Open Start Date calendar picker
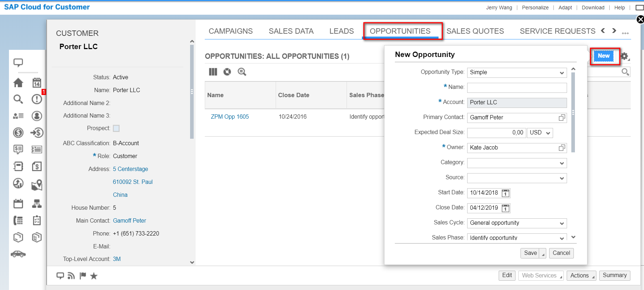644x290 pixels. point(505,193)
